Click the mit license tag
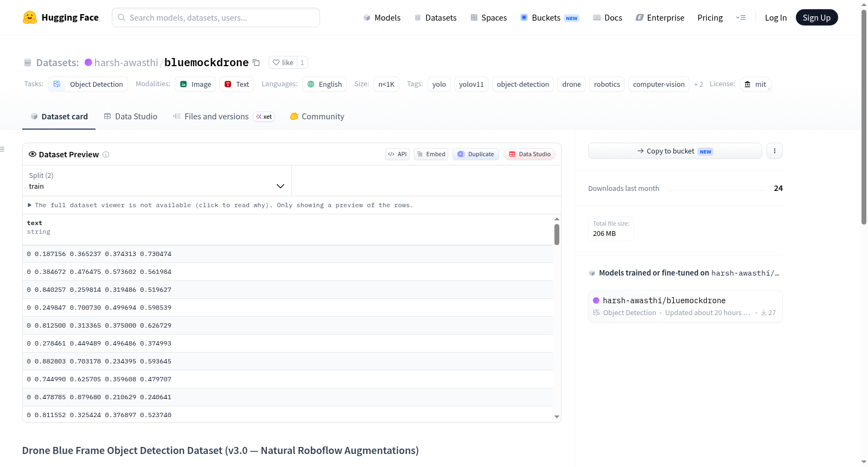 coord(755,84)
